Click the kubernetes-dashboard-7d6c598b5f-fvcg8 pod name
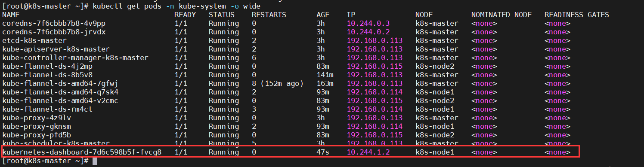Screen dimensions: 644x167 [82, 152]
